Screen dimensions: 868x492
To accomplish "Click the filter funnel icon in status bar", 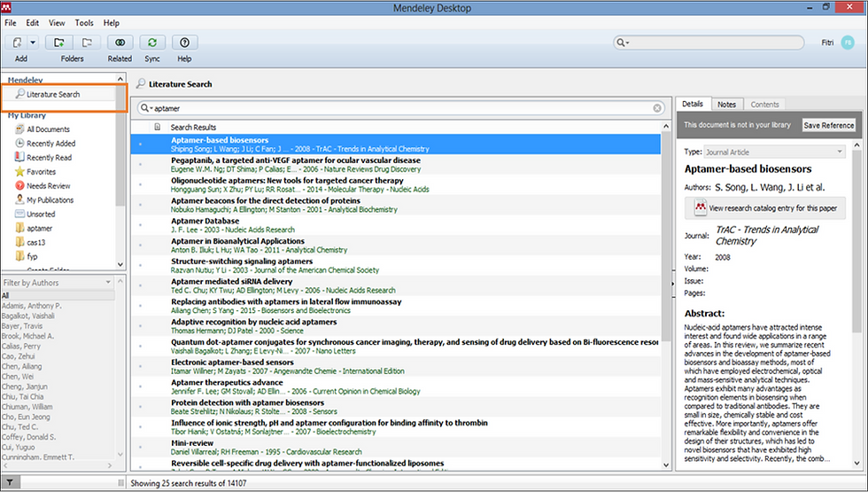I will click(x=10, y=482).
